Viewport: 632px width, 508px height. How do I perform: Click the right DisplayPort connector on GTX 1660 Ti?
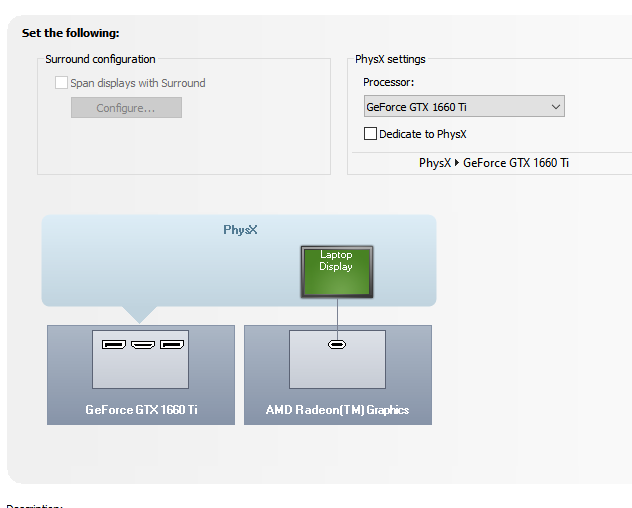tap(172, 345)
